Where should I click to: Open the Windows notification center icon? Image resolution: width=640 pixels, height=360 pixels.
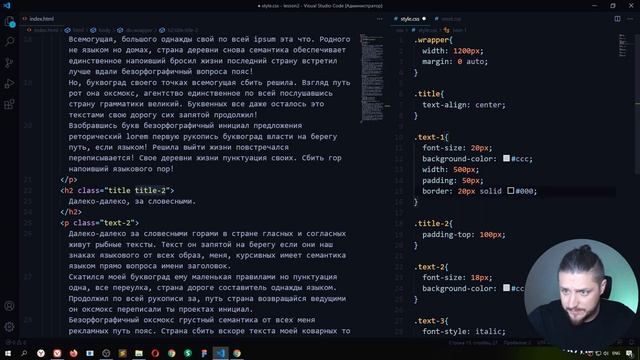630,353
